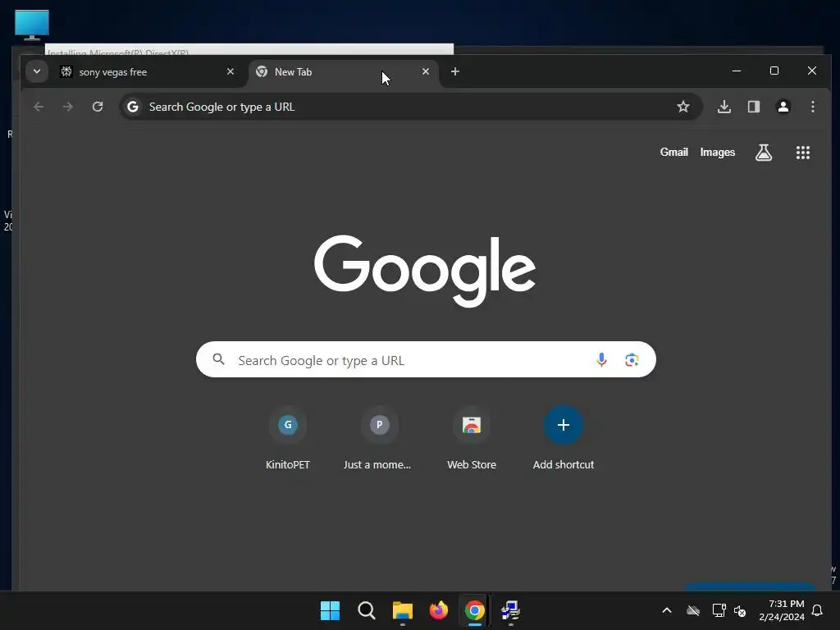This screenshot has width=840, height=630.
Task: Open the Windows Start menu
Action: (330, 610)
